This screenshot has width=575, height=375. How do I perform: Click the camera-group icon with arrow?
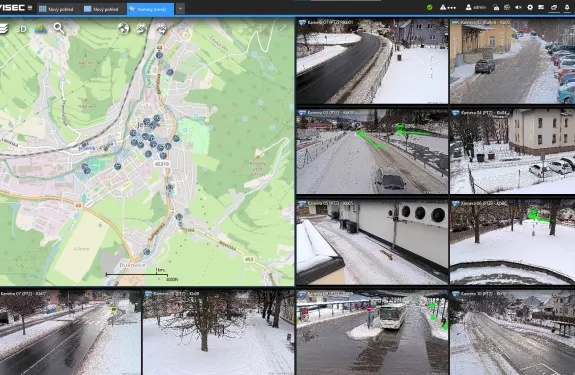click(x=161, y=28)
